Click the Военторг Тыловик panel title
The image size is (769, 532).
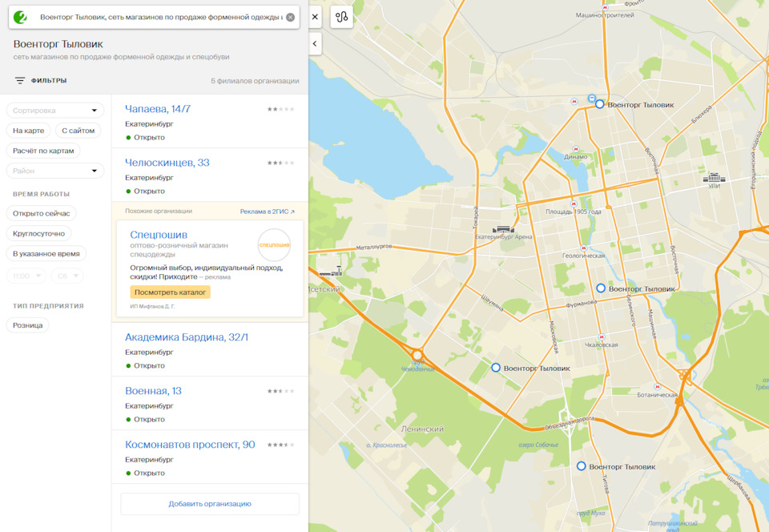pyautogui.click(x=58, y=44)
